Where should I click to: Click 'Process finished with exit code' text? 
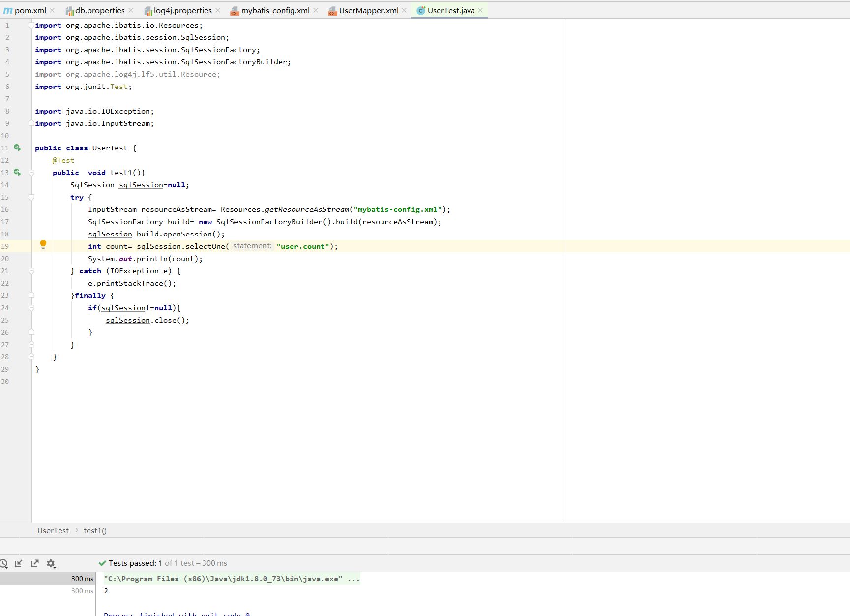(x=176, y=613)
